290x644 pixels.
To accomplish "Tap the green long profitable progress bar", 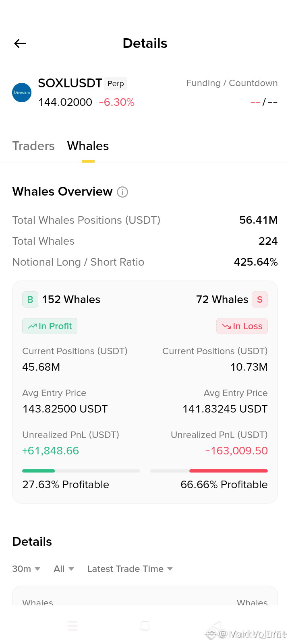I will pos(81,471).
